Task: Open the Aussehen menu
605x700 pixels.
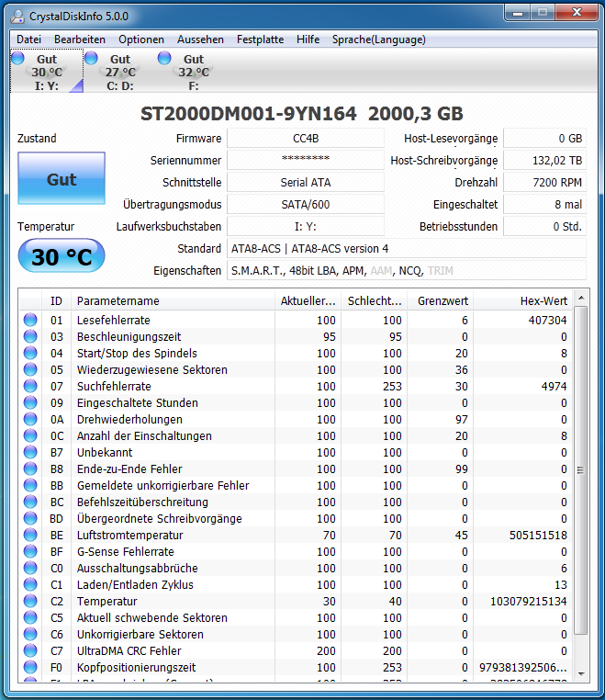Action: [200, 40]
